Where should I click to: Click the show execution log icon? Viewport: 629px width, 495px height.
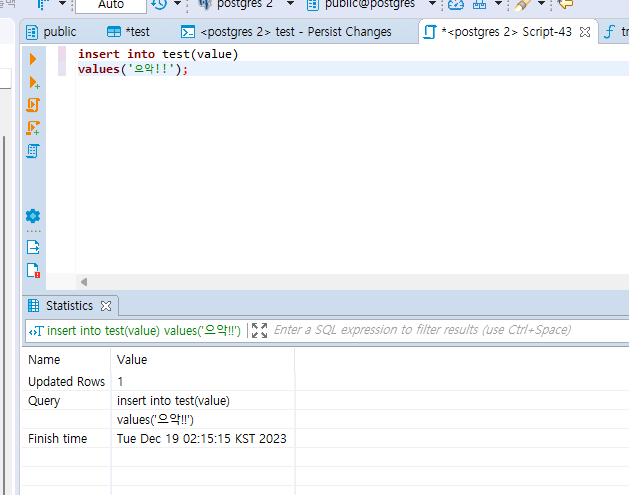33,270
